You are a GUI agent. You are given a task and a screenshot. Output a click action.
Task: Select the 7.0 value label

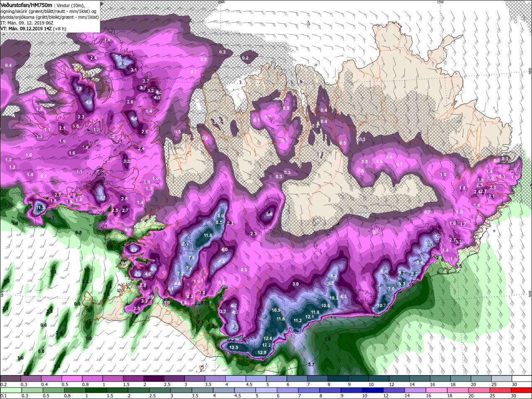[x=391, y=289]
